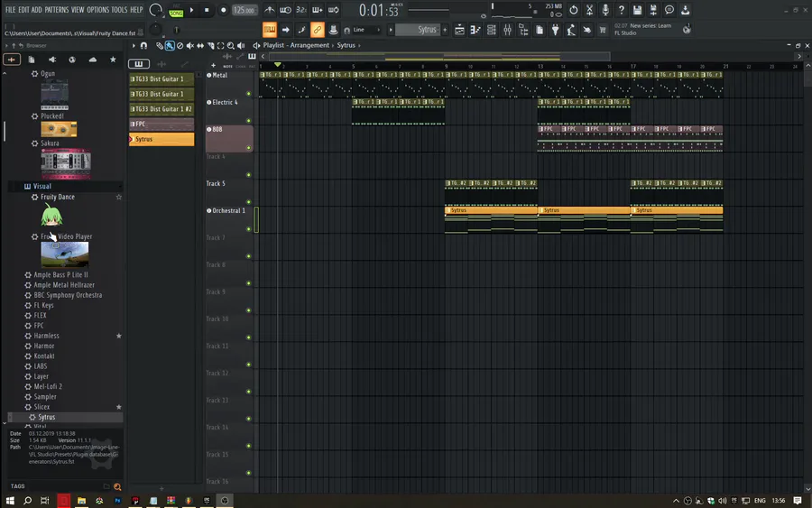812x508 pixels.
Task: Expand arrow before pattern selector
Action: pyautogui.click(x=391, y=30)
